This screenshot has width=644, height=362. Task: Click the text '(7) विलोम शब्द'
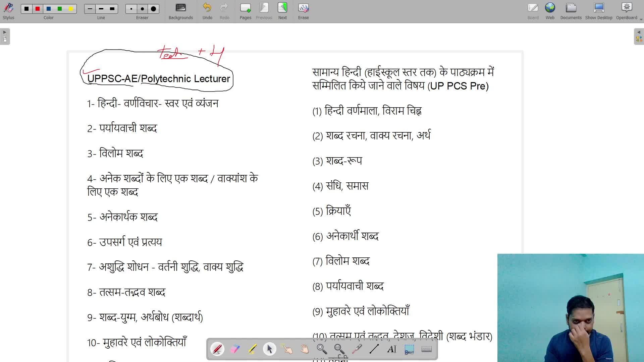tap(341, 261)
